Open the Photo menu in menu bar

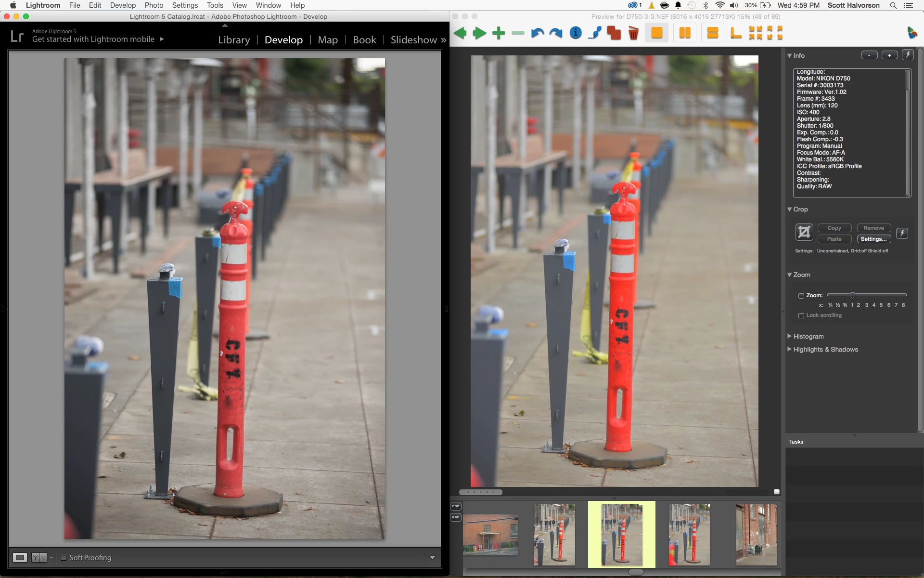[154, 5]
